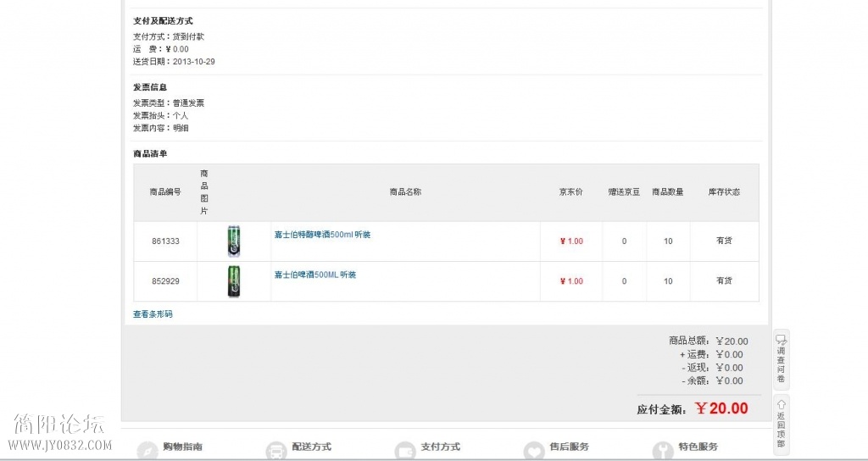Open the 调查问卷 survey side button
The height and width of the screenshot is (461, 868).
(x=781, y=359)
